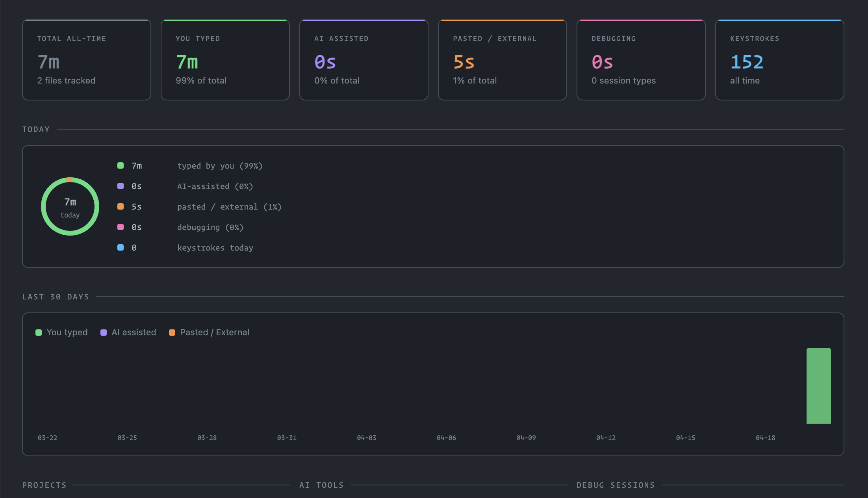
Task: Collapse the LAST 30 DAYS section
Action: (x=56, y=296)
